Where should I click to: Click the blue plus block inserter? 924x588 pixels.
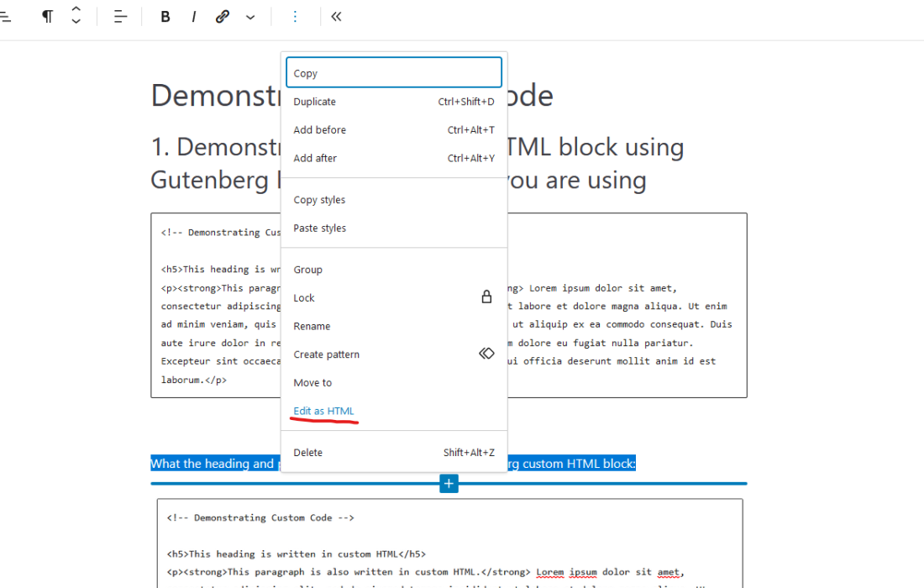[449, 484]
